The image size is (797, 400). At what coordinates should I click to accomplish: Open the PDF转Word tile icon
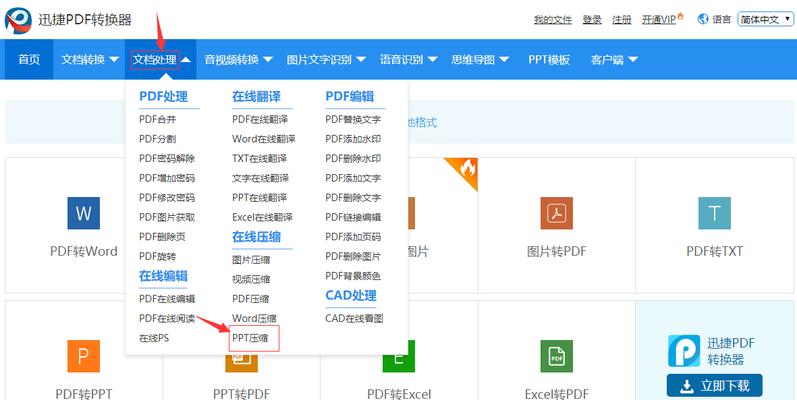pyautogui.click(x=83, y=213)
